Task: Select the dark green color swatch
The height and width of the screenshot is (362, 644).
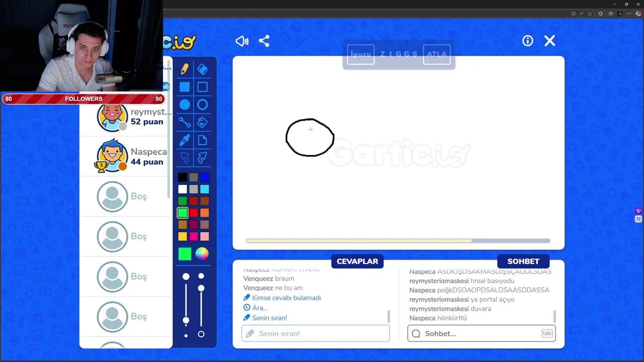Action: pos(183,201)
